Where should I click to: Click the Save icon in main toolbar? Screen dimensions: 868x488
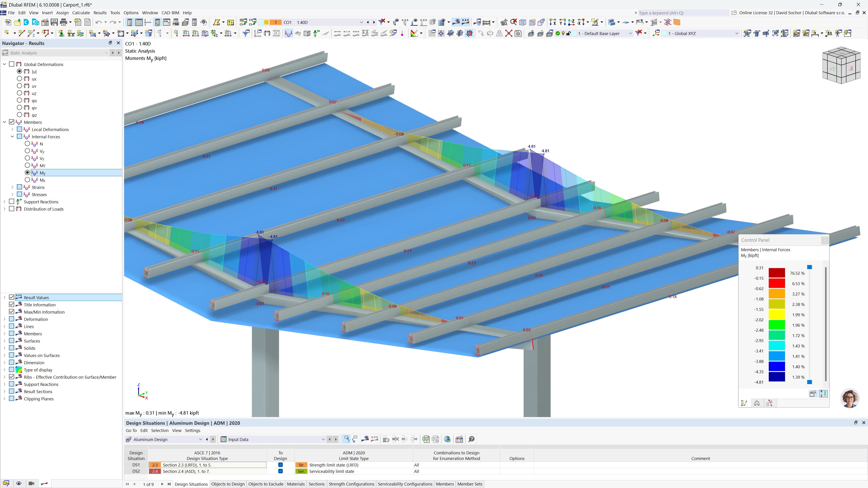tap(54, 22)
